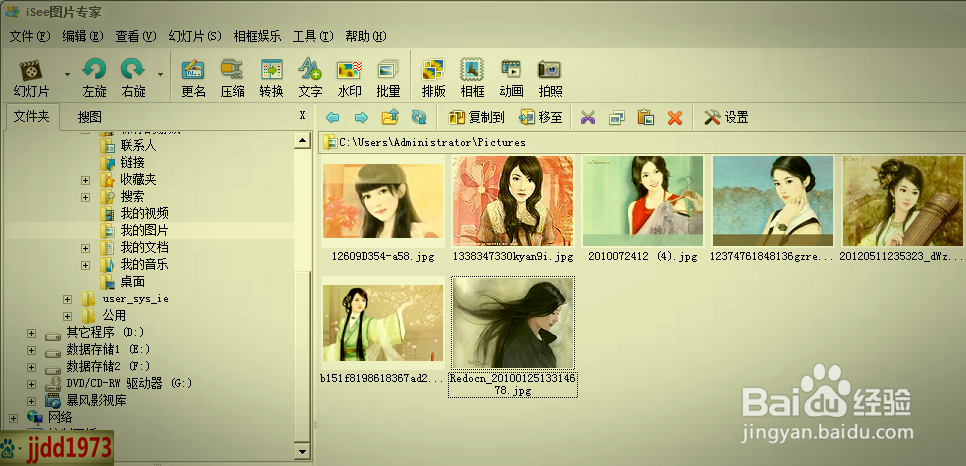Image resolution: width=966 pixels, height=466 pixels.
Task: Click the 复制到 copy-to button
Action: click(x=477, y=117)
